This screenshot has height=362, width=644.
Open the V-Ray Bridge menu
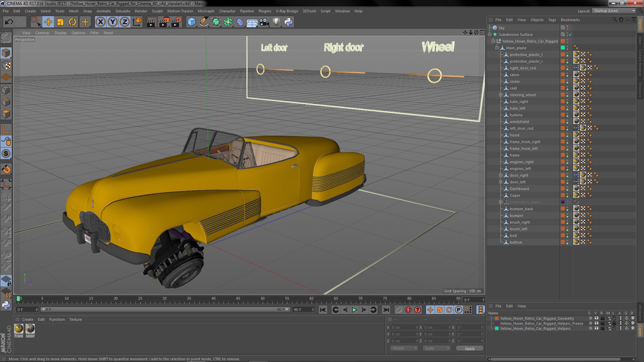click(x=287, y=11)
